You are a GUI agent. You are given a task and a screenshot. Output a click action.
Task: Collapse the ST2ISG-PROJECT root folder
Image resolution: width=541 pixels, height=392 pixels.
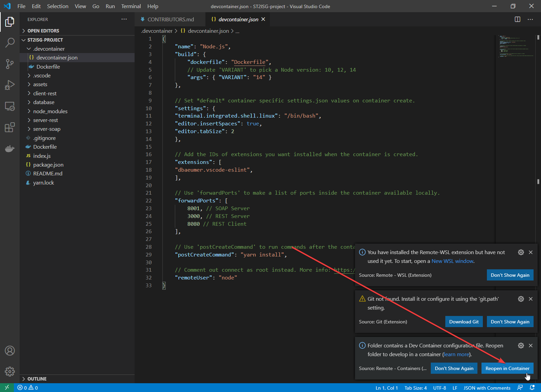(x=77, y=40)
